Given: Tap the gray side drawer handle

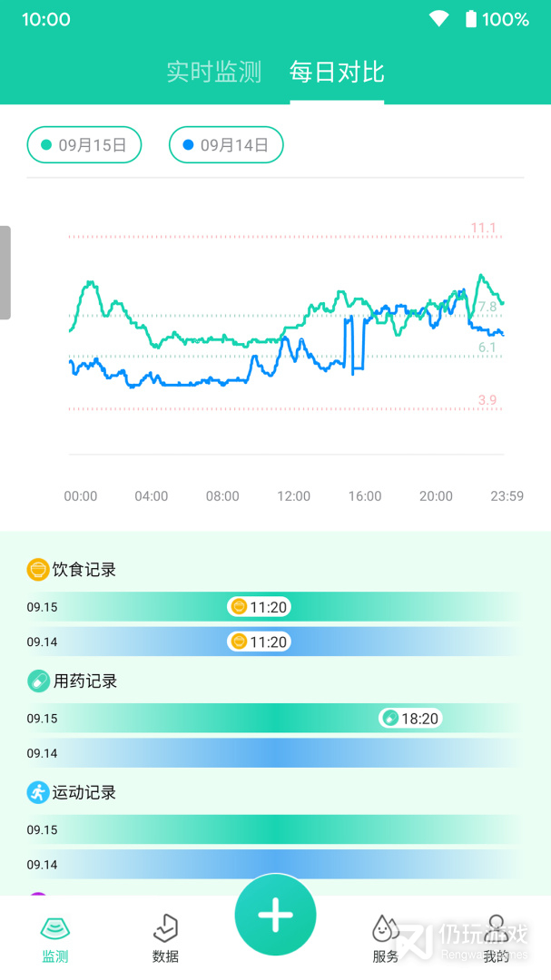Looking at the screenshot, I should (x=5, y=272).
